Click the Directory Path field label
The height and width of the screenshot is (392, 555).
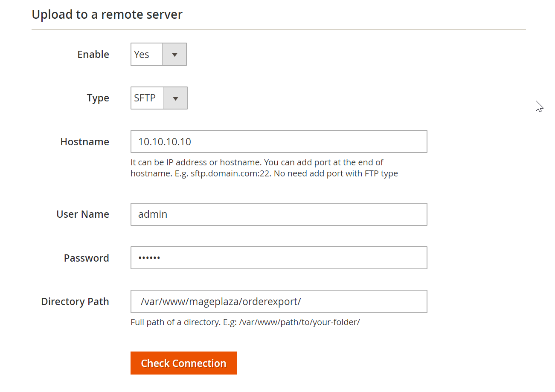(75, 302)
